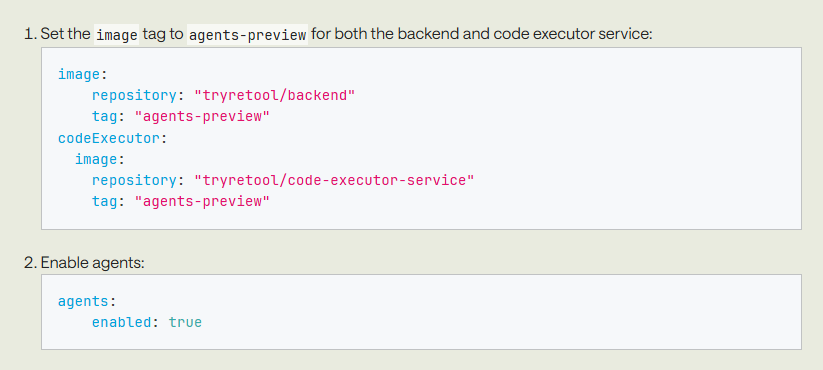This screenshot has width=823, height=370.
Task: Click the "Enable agents:" step text
Action: (92, 262)
